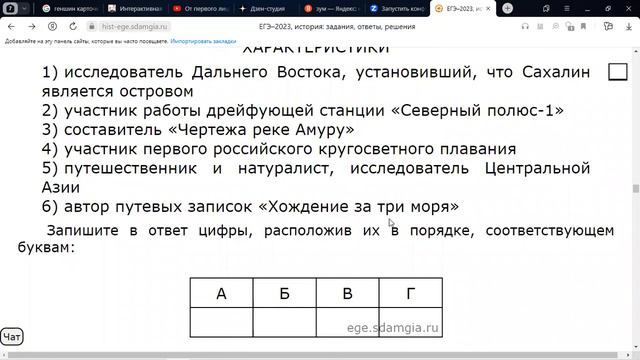Click answer cell under column Г

(411, 322)
